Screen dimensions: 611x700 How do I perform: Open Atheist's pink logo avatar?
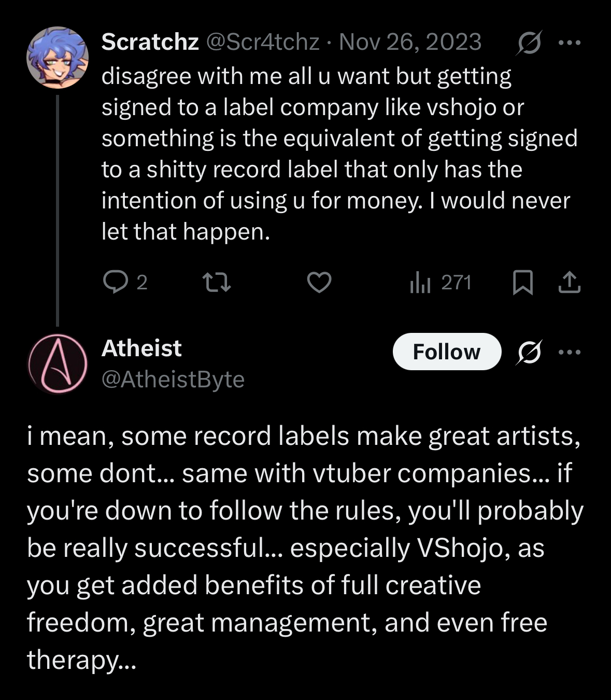pos(58,363)
